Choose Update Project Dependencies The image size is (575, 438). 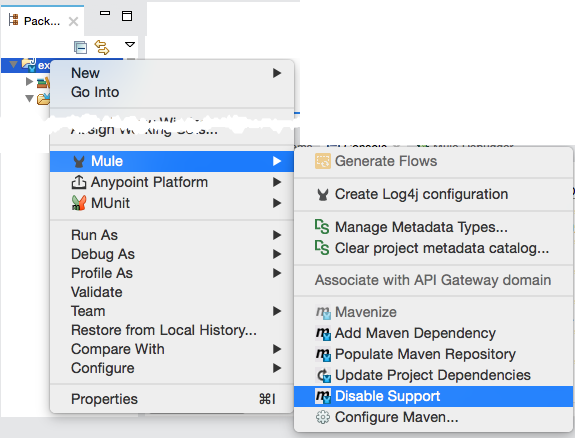pyautogui.click(x=433, y=375)
